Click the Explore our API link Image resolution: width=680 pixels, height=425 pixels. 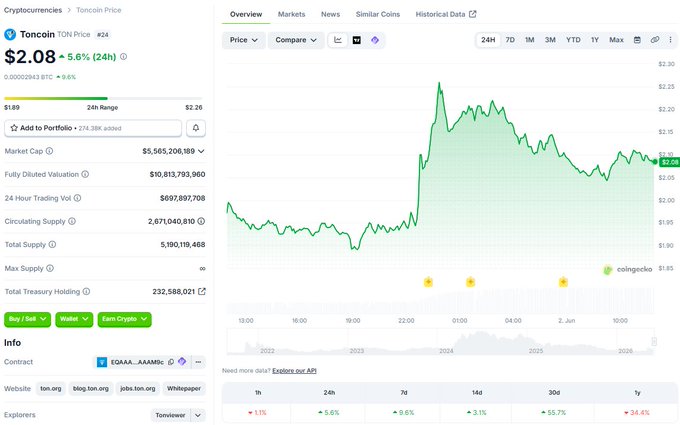click(294, 371)
